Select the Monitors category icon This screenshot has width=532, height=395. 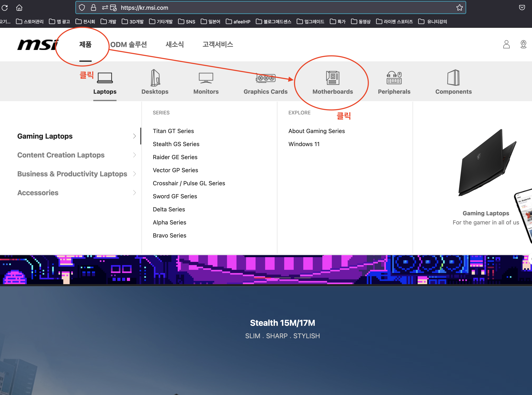(x=206, y=78)
